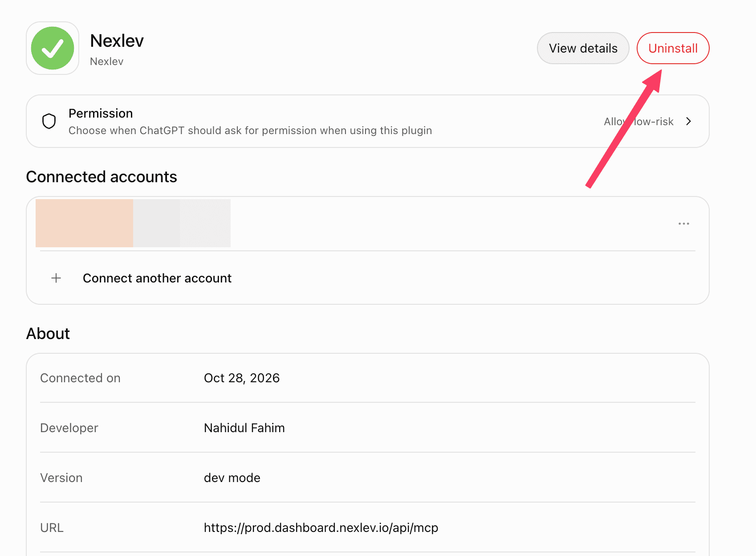Image resolution: width=756 pixels, height=556 pixels.
Task: Select the redacted connected account entry
Action: [133, 223]
